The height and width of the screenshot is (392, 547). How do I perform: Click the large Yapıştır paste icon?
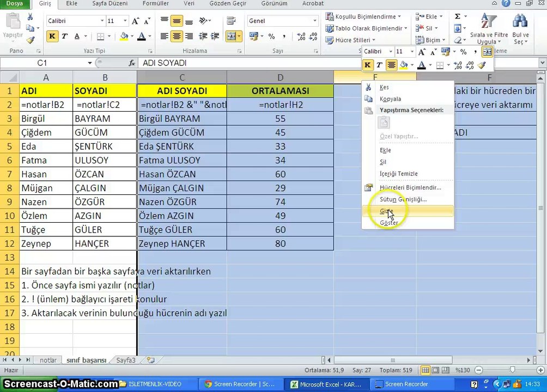point(13,22)
